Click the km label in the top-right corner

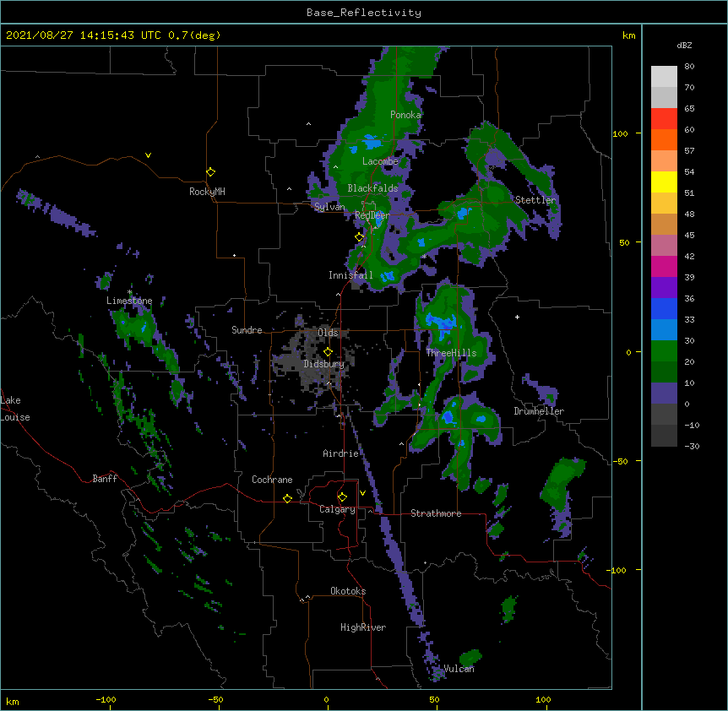628,35
